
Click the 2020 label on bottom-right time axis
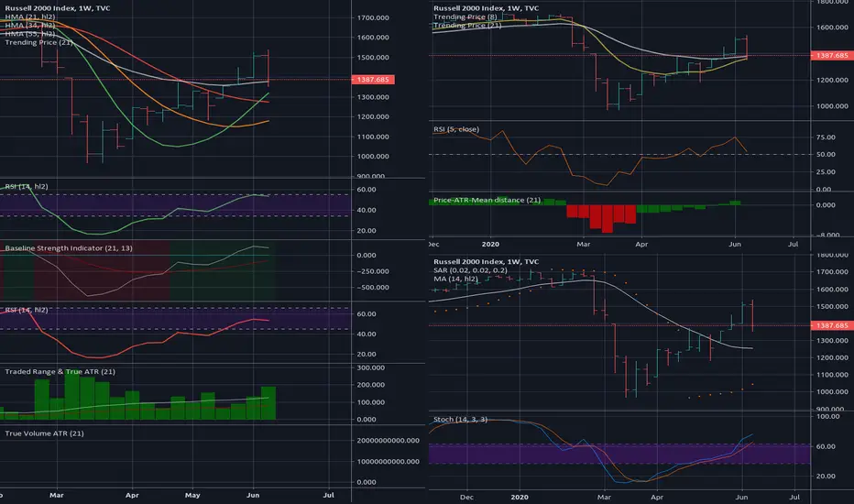520,498
